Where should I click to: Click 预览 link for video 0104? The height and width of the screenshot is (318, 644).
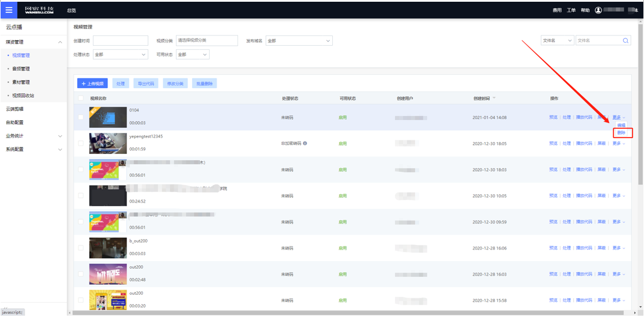pos(553,117)
